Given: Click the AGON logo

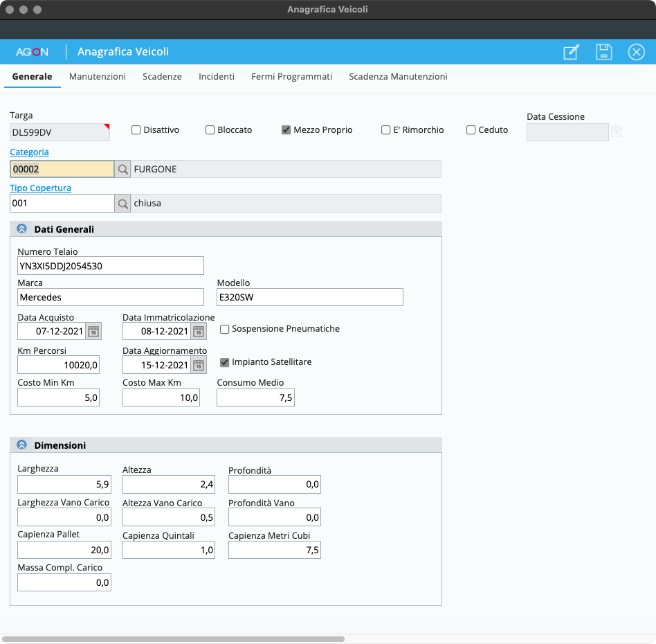Looking at the screenshot, I should tap(33, 52).
